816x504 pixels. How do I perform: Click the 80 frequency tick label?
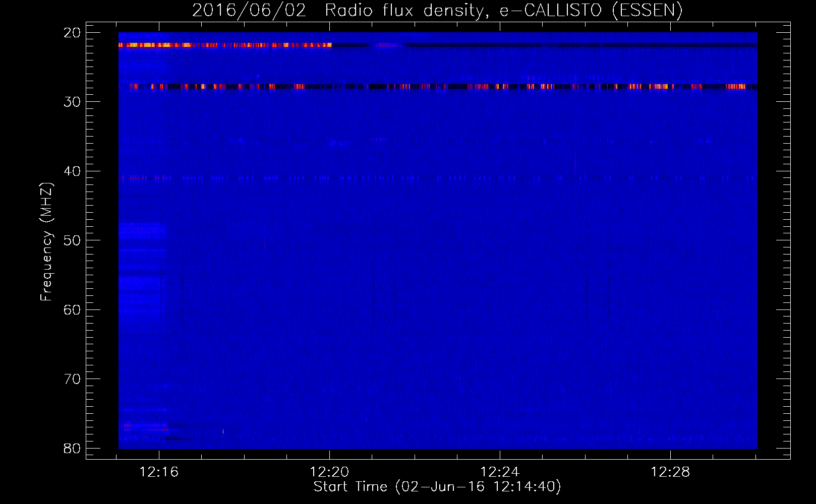(x=72, y=449)
